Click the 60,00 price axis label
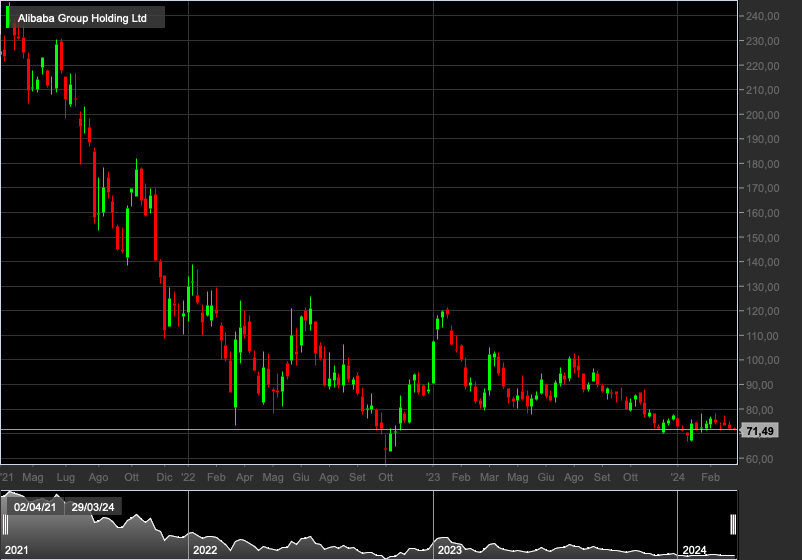Viewport: 802px width, 560px height. pyautogui.click(x=760, y=459)
